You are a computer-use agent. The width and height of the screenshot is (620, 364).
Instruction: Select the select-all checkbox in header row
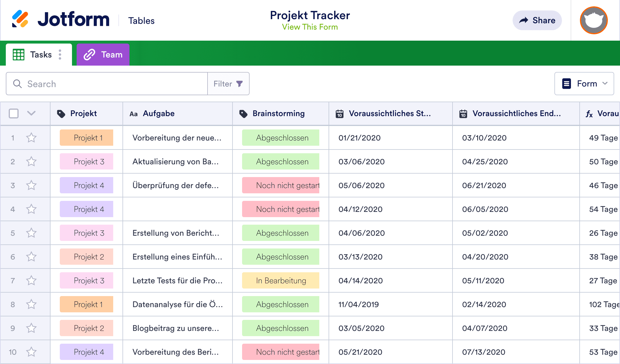[14, 113]
